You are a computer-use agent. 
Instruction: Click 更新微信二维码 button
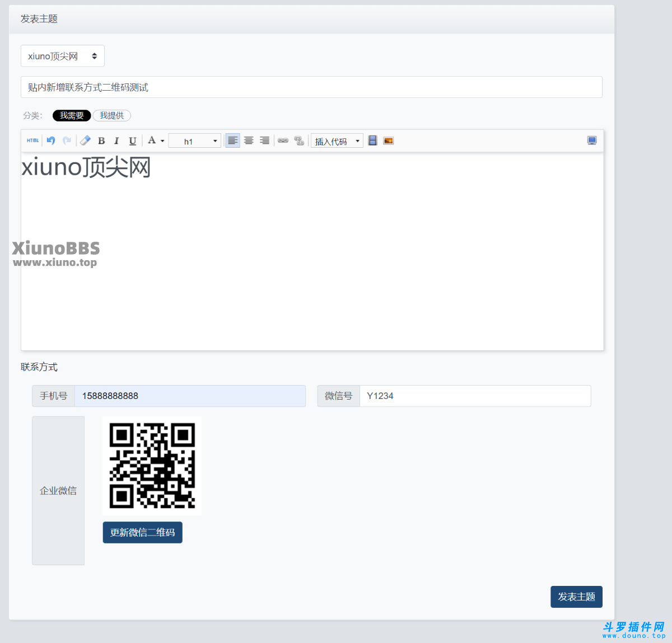point(143,532)
